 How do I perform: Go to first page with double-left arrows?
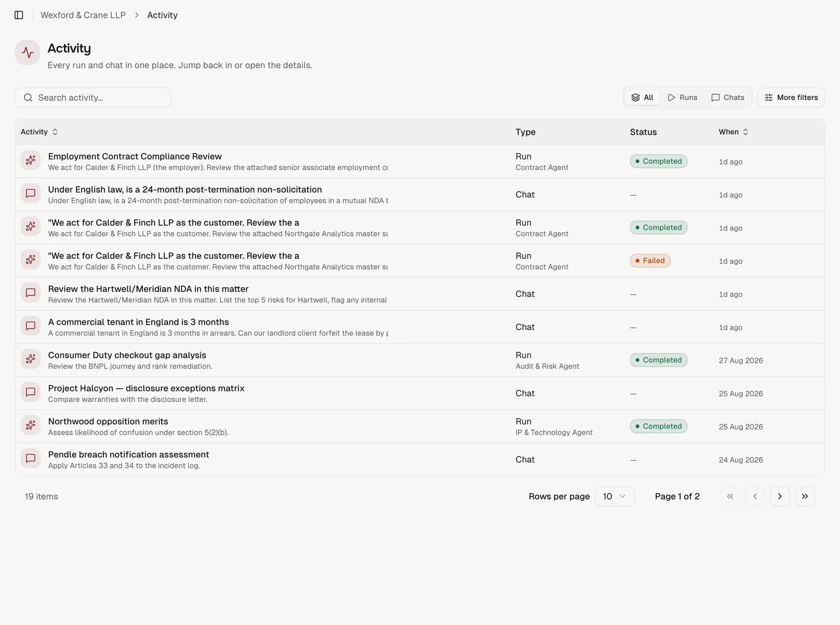click(730, 496)
